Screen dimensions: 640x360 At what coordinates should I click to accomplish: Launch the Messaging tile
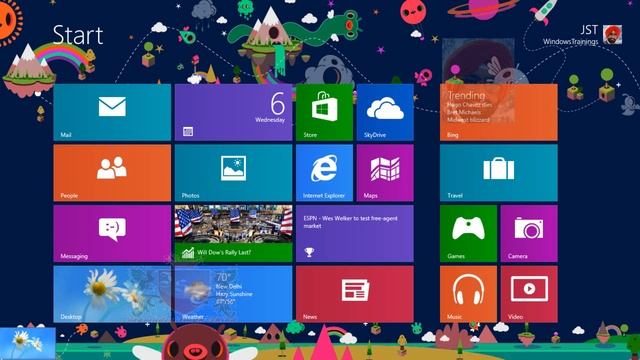pyautogui.click(x=112, y=233)
